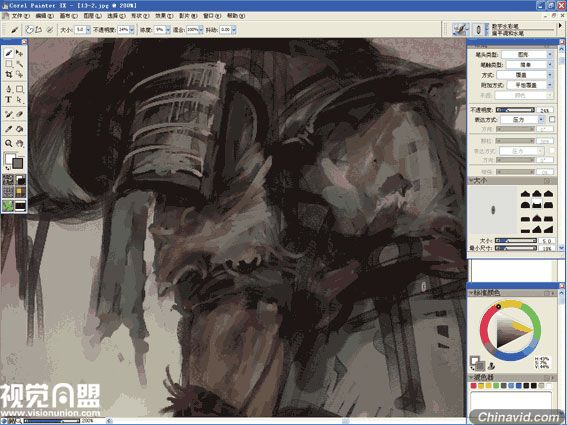Select the Cloner tool
This screenshot has height=425, width=567.
pos(9,114)
